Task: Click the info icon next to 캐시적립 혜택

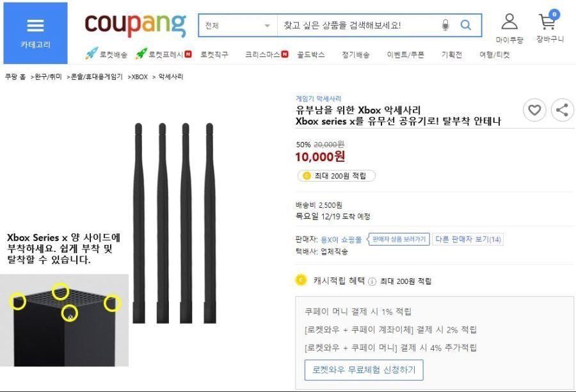Action: [x=372, y=281]
